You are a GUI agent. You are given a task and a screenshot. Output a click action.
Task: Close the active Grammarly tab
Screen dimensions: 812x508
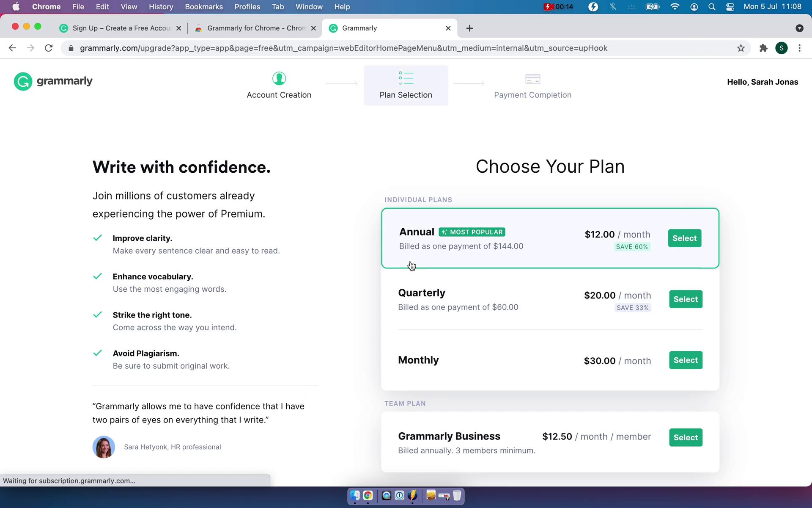click(448, 28)
